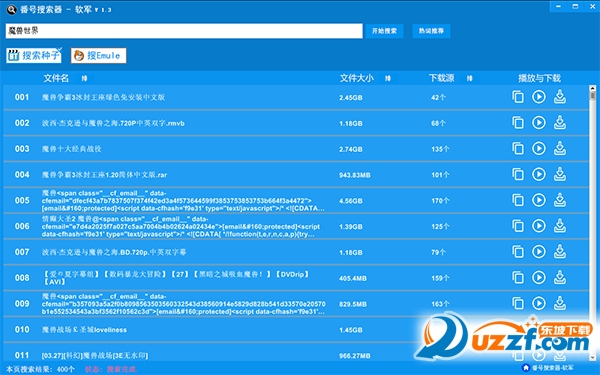The height and width of the screenshot is (375, 600).
Task: Play the row 004 rar entry
Action: pos(539,174)
